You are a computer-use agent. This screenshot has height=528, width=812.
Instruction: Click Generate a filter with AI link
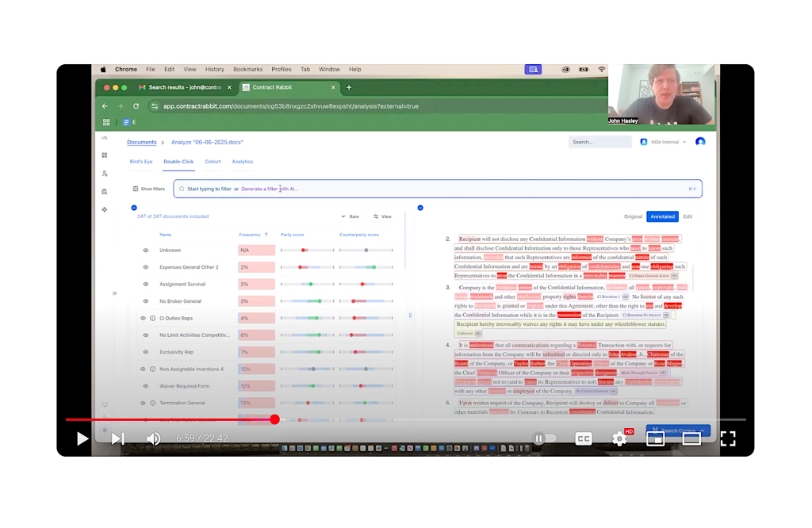270,189
